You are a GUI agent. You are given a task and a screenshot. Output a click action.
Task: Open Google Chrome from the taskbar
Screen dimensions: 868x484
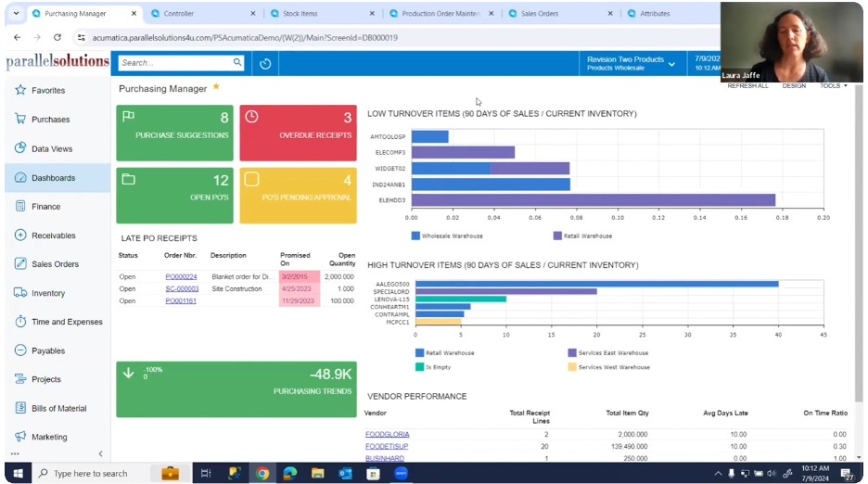(x=262, y=473)
